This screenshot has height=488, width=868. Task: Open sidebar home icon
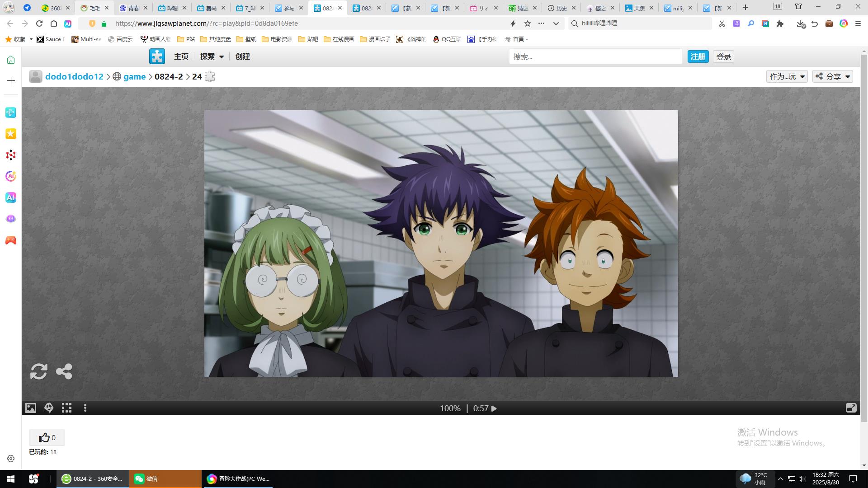tap(11, 60)
